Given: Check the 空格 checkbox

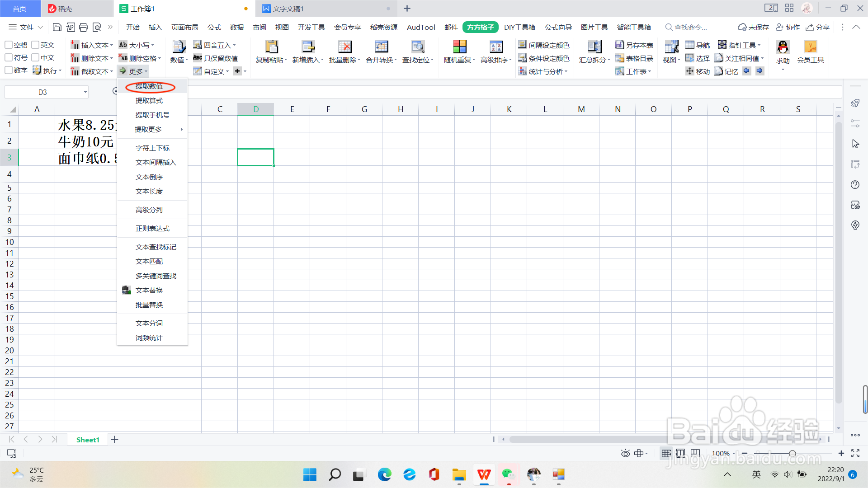Looking at the screenshot, I should (9, 45).
